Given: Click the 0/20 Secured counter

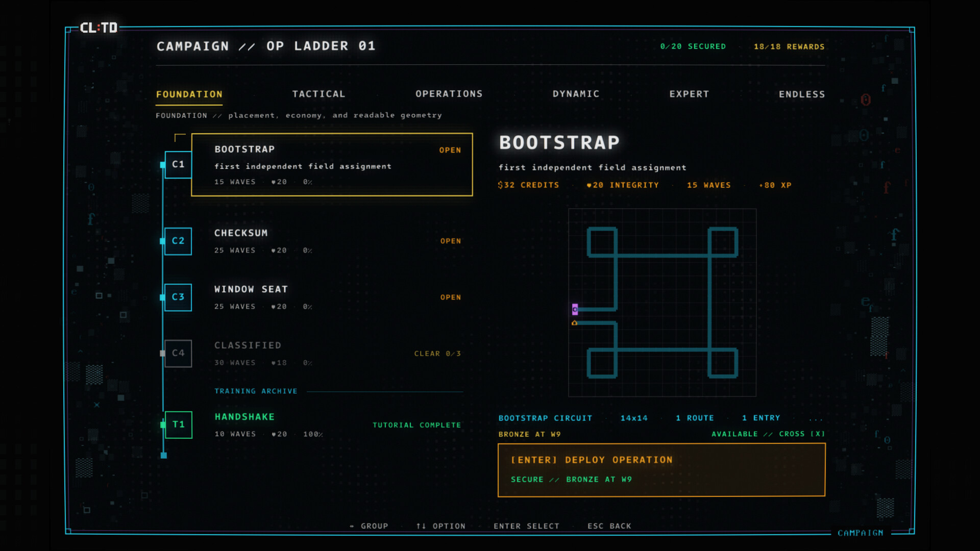Looking at the screenshot, I should (x=693, y=46).
